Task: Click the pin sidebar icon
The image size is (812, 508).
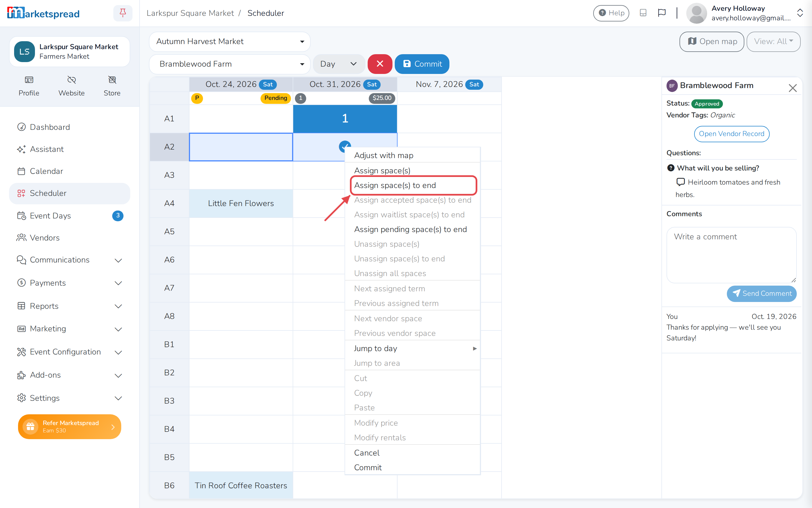Action: [123, 13]
